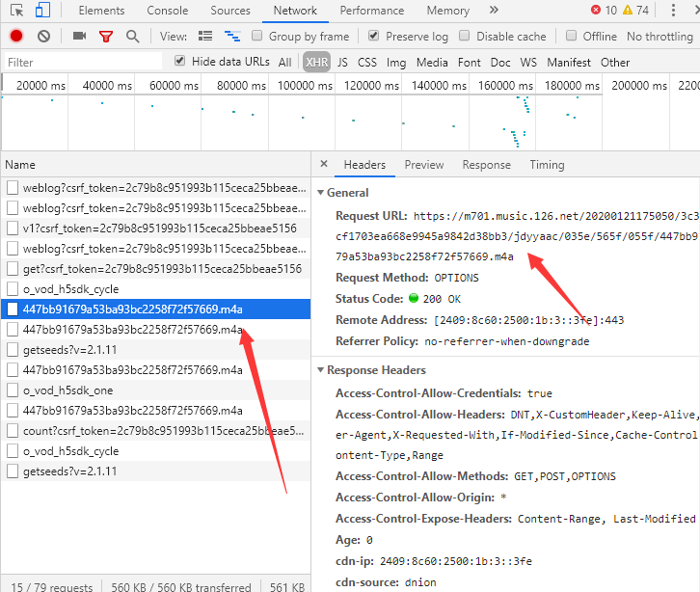Switch to the Console tab
Image resolution: width=700 pixels, height=592 pixels.
point(168,11)
